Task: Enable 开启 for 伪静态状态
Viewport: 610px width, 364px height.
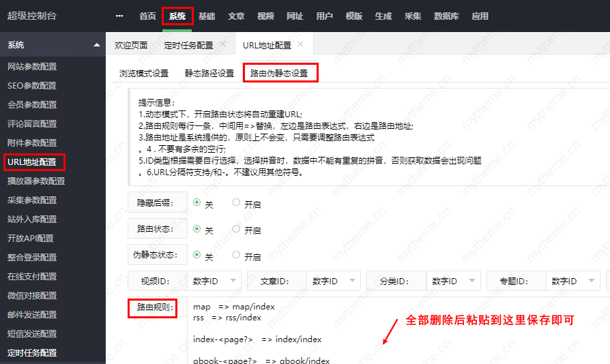Action: pos(237,255)
